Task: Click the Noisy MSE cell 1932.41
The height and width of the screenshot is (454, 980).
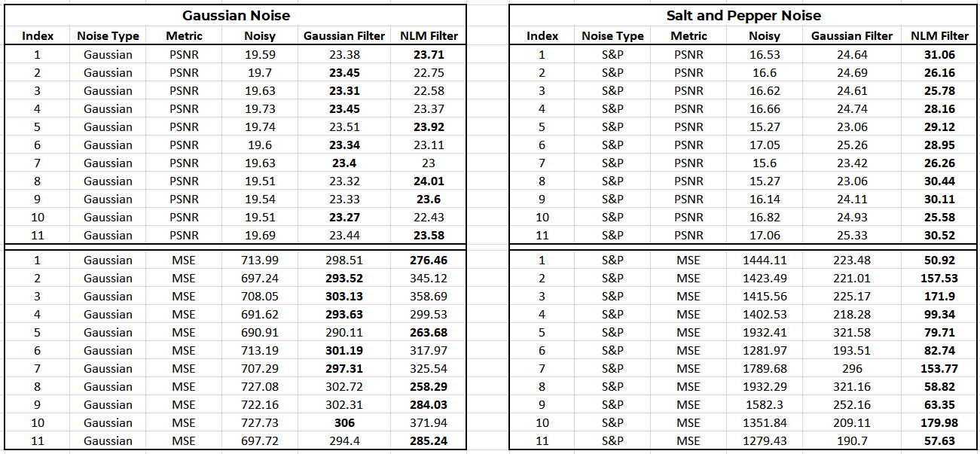Action: point(765,332)
